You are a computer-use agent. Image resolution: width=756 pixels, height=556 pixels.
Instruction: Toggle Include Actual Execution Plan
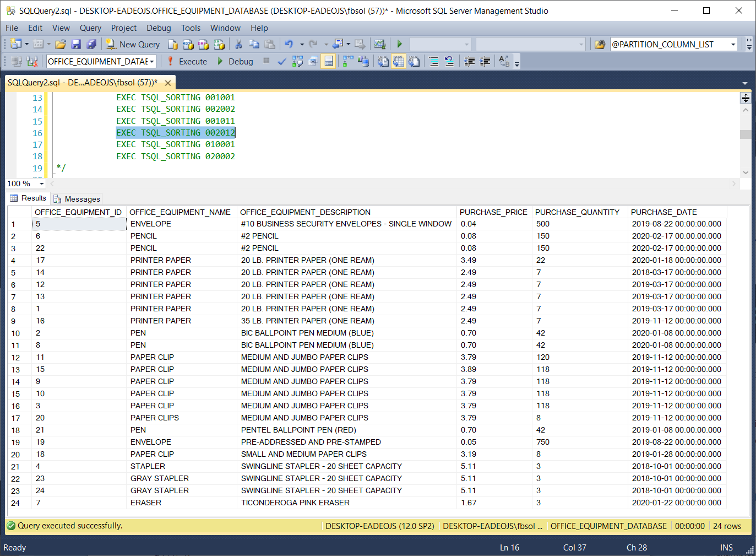tap(348, 61)
